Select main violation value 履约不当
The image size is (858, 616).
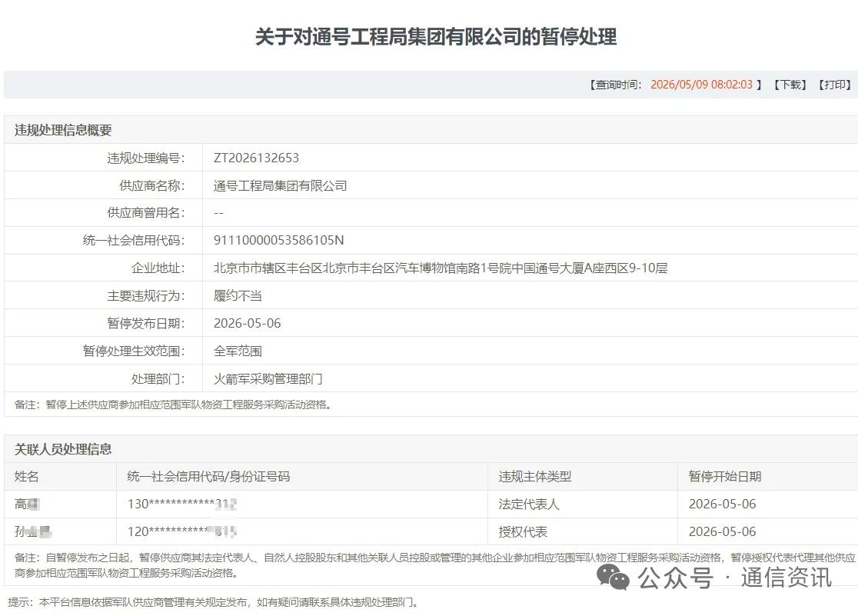point(238,295)
